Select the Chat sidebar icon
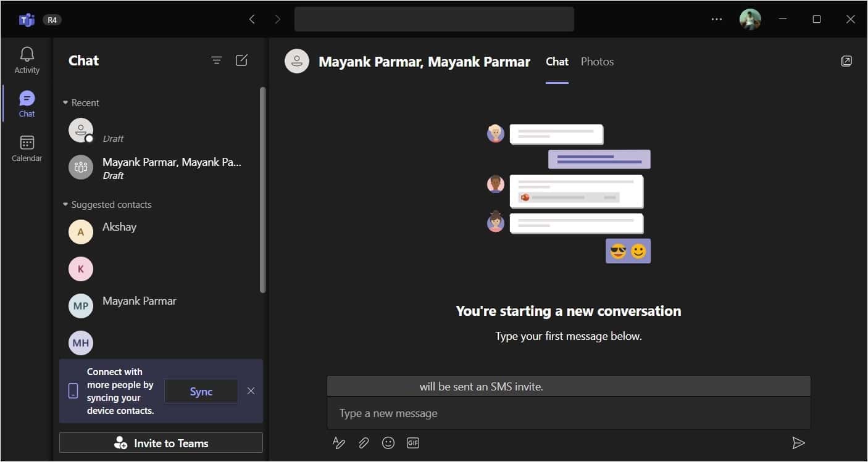The width and height of the screenshot is (868, 462). [27, 104]
